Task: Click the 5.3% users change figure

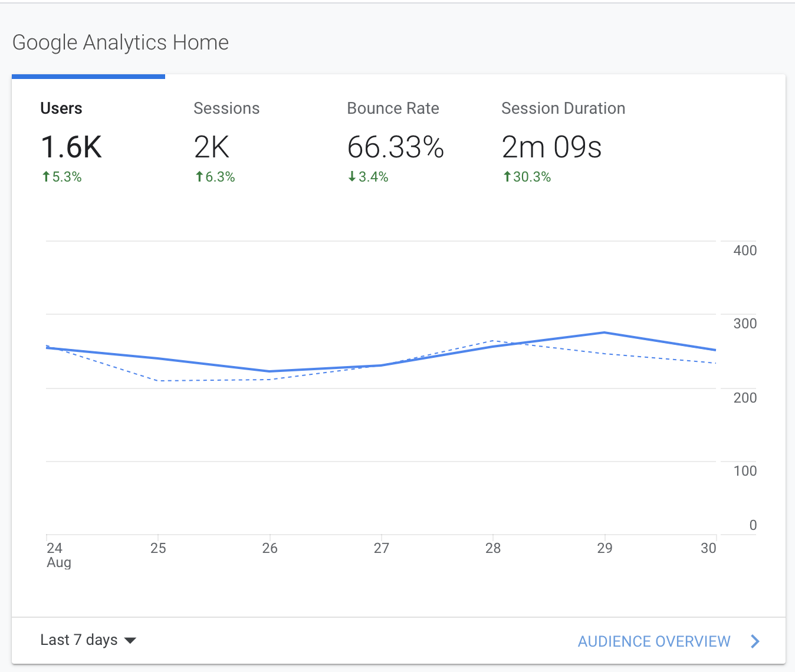Action: point(67,177)
